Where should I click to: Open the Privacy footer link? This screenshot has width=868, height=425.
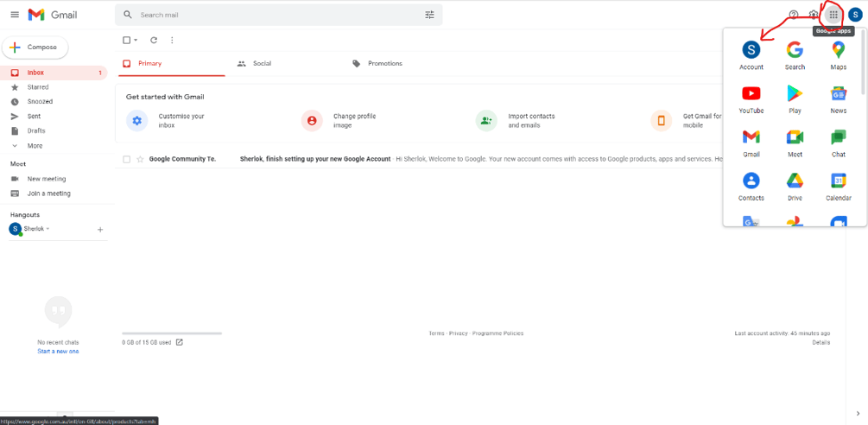pyautogui.click(x=459, y=333)
